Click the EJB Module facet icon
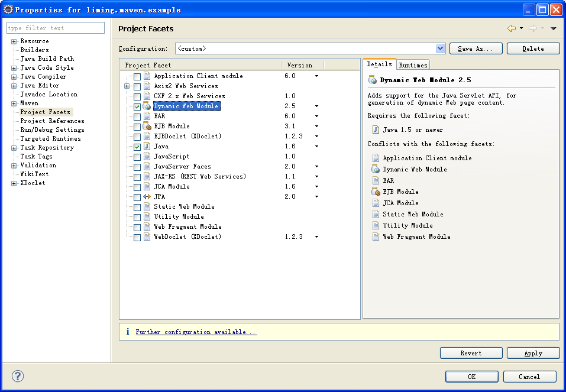The image size is (566, 392). [147, 127]
